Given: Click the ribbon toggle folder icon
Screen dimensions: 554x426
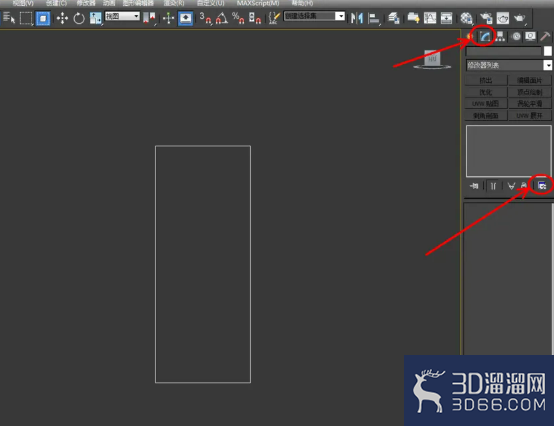Looking at the screenshot, I should click(413, 18).
